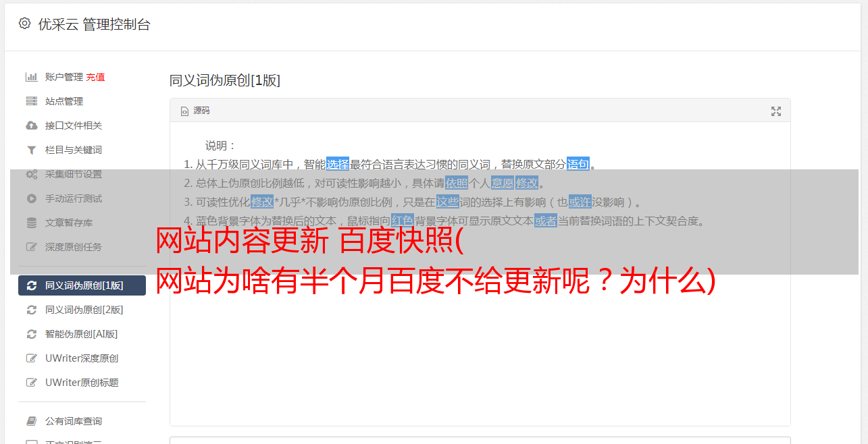Select 同义词伪原创[1版] in the sidebar
The height and width of the screenshot is (444, 868).
click(x=82, y=285)
